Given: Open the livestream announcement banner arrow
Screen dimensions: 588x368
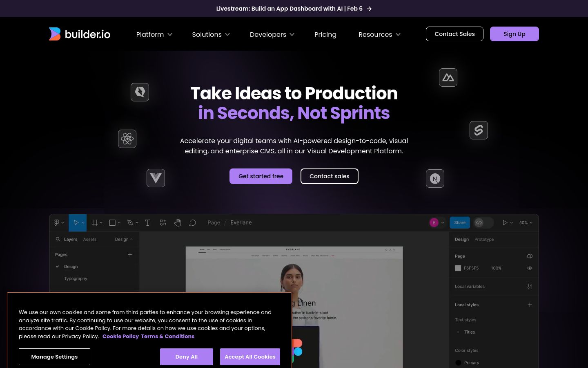Looking at the screenshot, I should coord(369,9).
